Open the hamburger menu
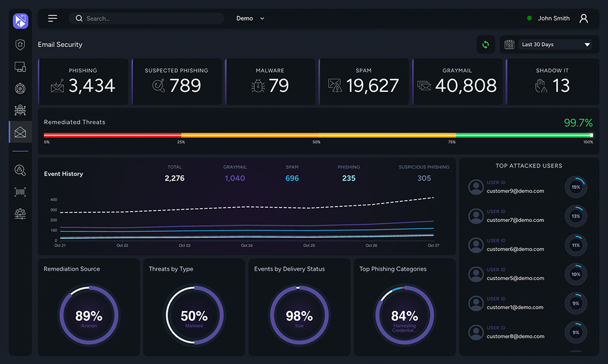The width and height of the screenshot is (608, 364). [x=53, y=18]
